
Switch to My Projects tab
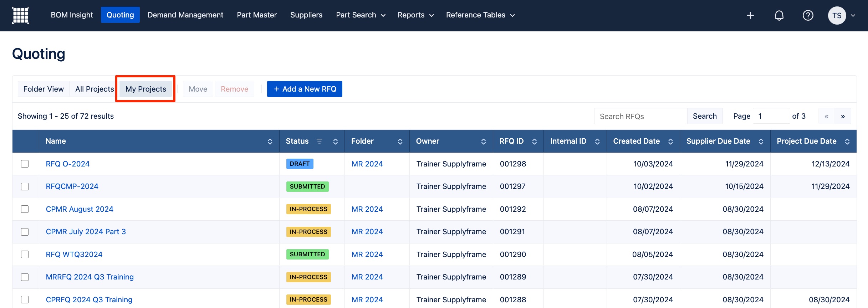146,89
